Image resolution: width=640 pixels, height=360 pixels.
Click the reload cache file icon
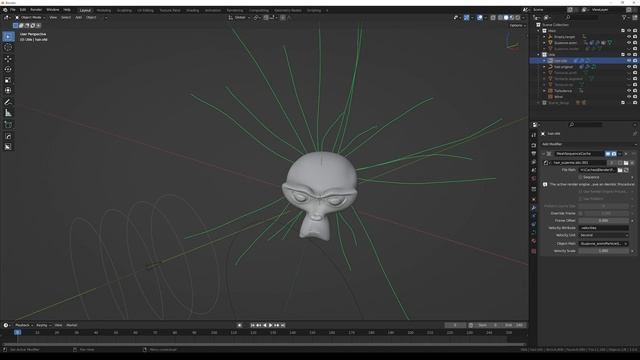coord(626,170)
